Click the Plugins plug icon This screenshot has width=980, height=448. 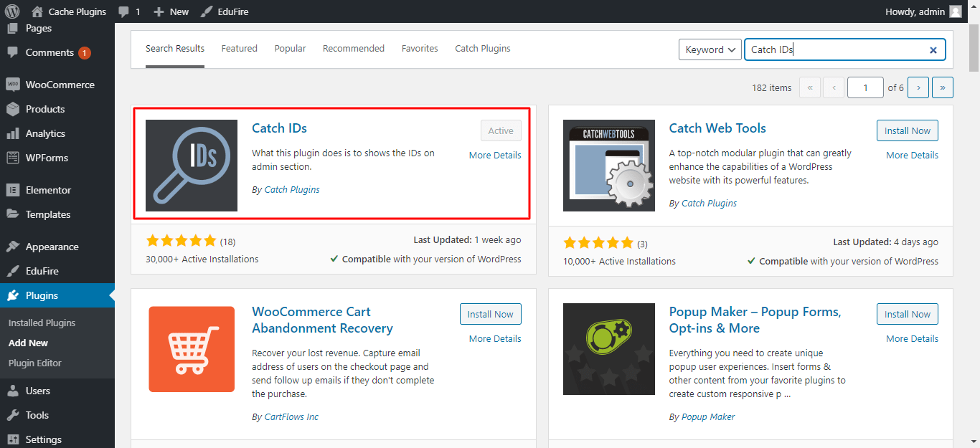coord(12,295)
